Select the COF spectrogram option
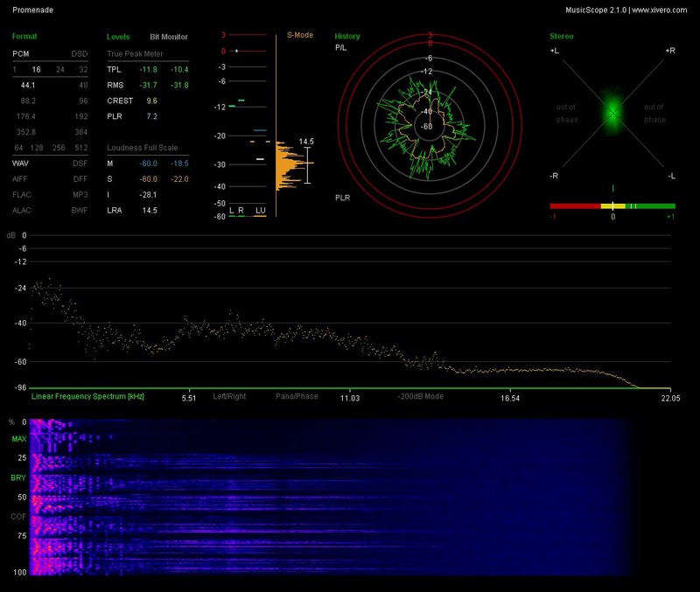The width and height of the screenshot is (700, 592). pos(18,517)
